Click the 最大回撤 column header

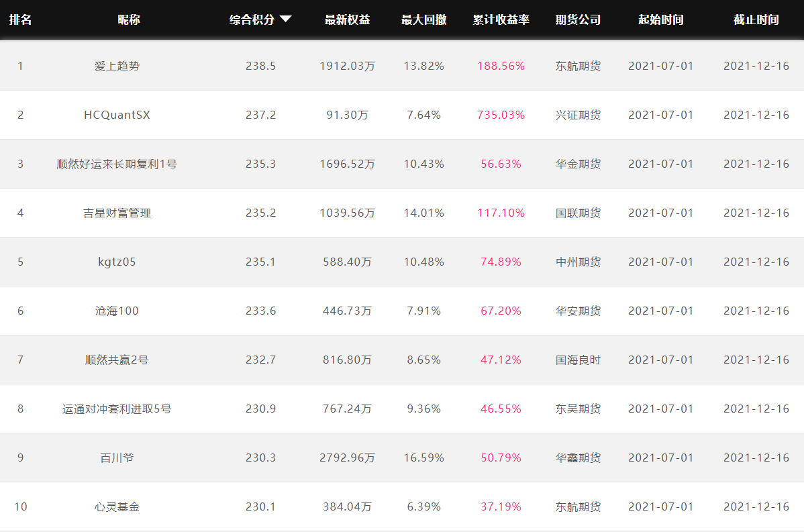click(x=423, y=19)
